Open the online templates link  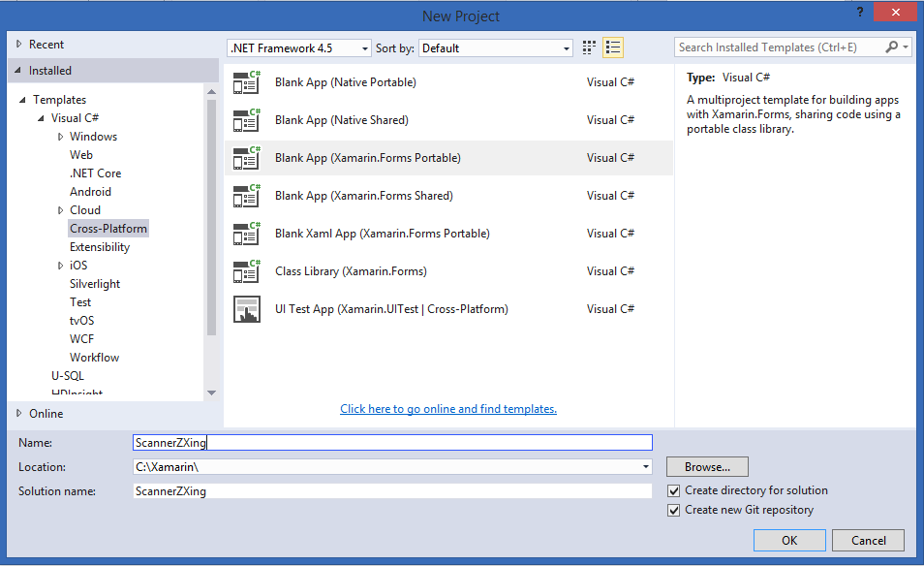coord(447,408)
